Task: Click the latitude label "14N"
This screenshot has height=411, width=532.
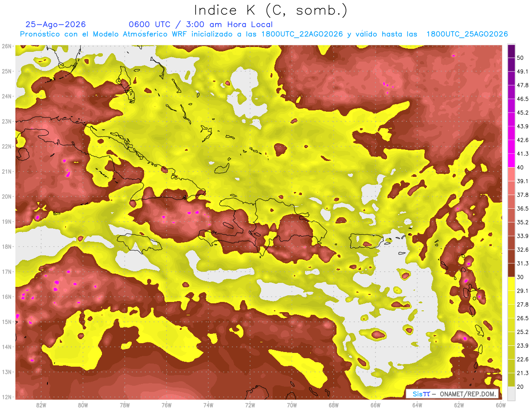Action: point(6,347)
